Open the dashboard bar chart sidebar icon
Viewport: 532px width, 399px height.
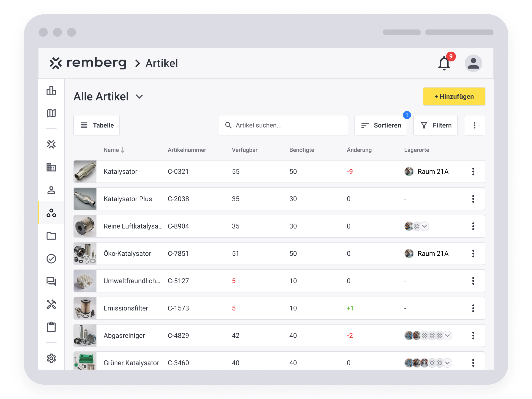click(x=51, y=90)
